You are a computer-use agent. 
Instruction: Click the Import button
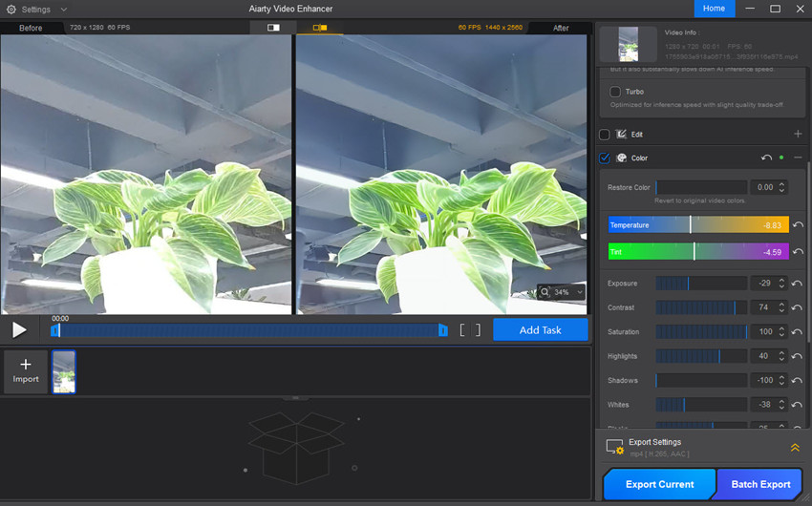point(26,371)
